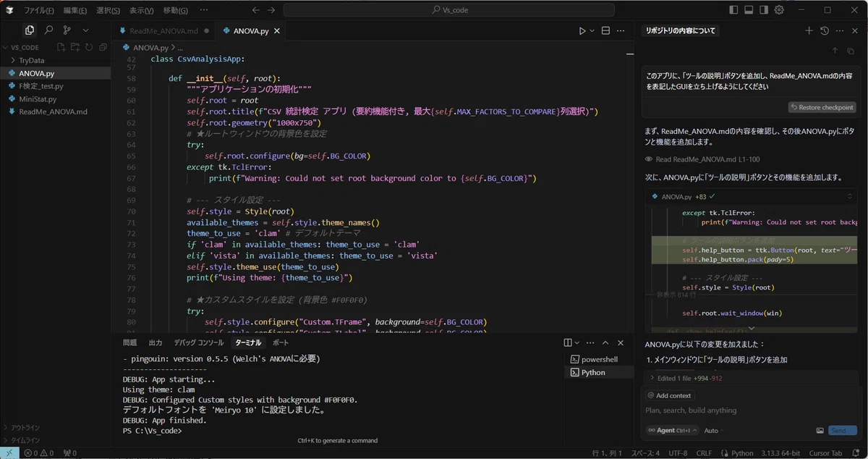Go back with the left navigation arrow
The width and height of the screenshot is (868, 459).
pyautogui.click(x=256, y=10)
